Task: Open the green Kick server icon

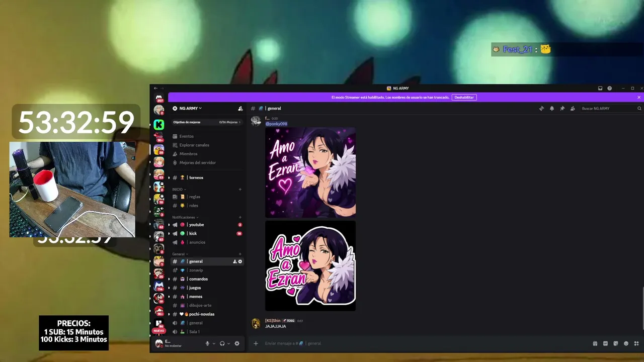Action: [x=159, y=125]
